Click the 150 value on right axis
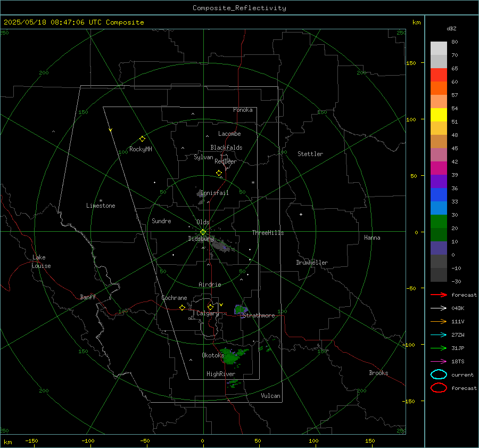 pos(411,63)
